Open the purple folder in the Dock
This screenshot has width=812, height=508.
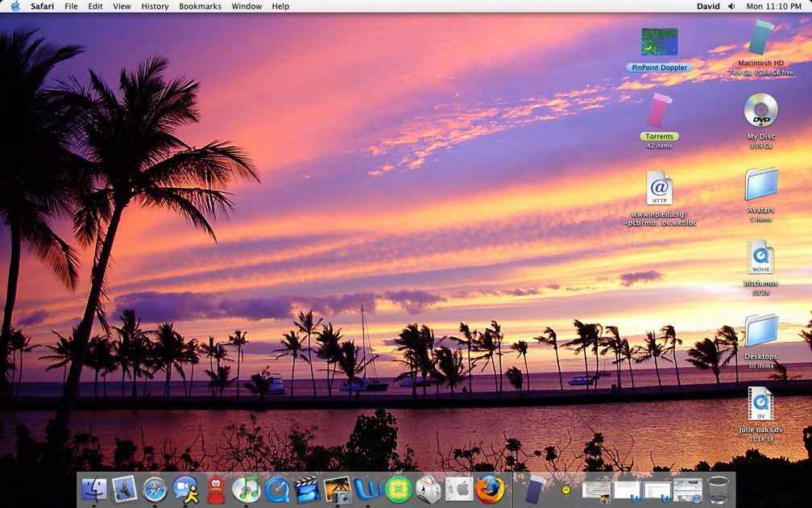pos(535,489)
